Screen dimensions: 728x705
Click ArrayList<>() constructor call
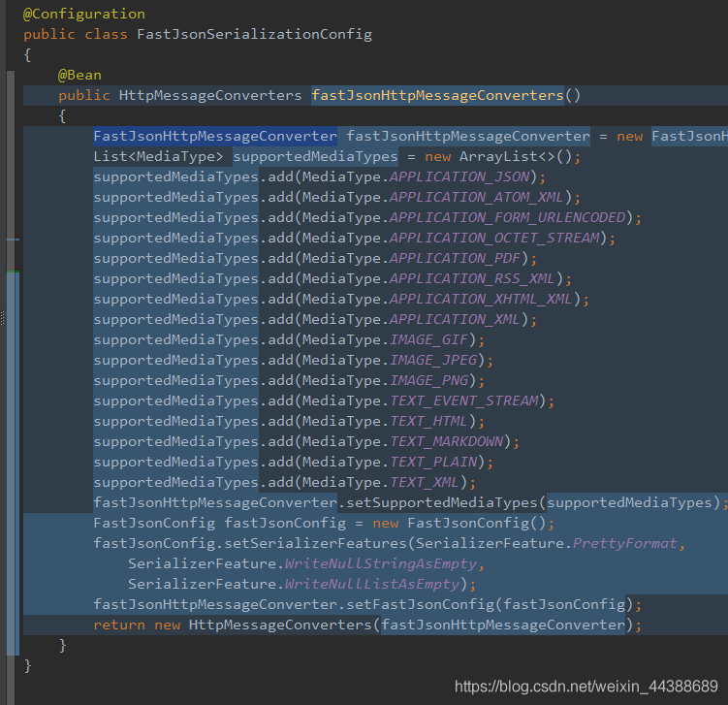516,156
